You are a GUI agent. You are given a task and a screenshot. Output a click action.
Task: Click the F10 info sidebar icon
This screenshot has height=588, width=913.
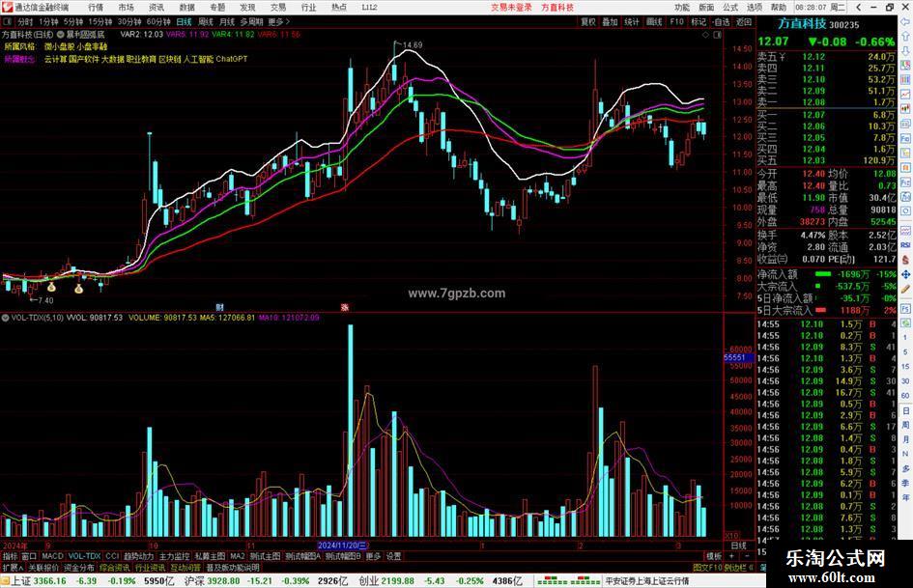(x=905, y=139)
